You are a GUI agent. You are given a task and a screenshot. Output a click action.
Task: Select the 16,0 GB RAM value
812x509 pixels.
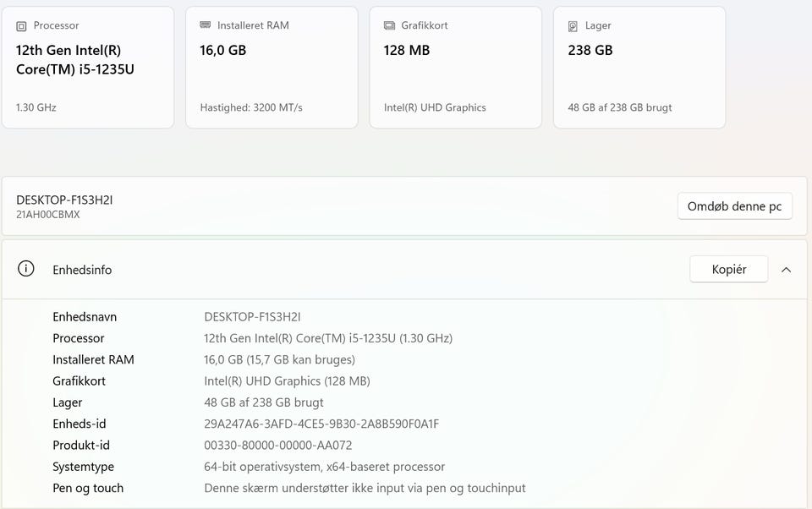[222, 51]
